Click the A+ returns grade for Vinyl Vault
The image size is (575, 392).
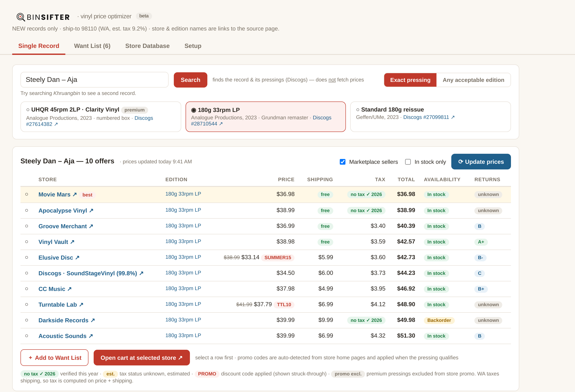[481, 242]
